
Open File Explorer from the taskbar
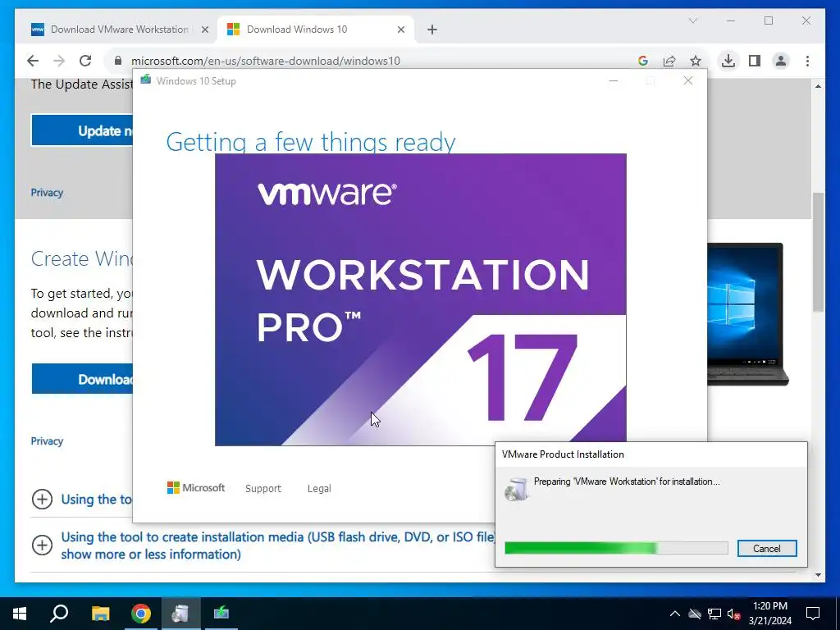click(100, 614)
